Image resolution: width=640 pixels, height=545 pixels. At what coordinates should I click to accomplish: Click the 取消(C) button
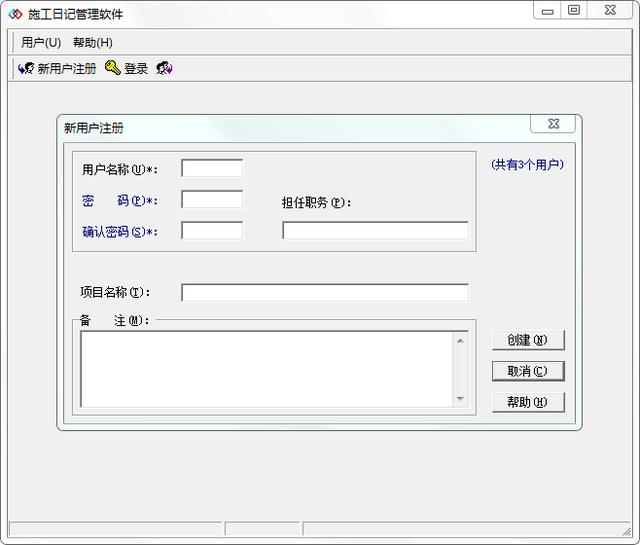[528, 371]
